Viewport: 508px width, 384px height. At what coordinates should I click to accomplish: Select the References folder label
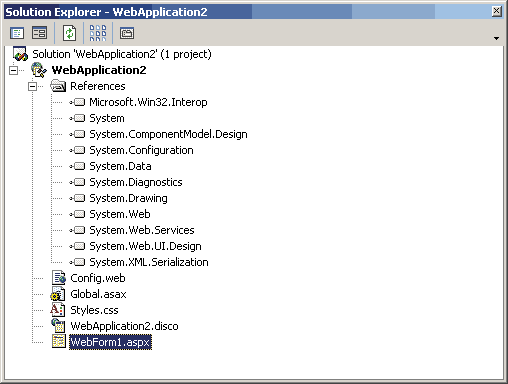pyautogui.click(x=98, y=86)
